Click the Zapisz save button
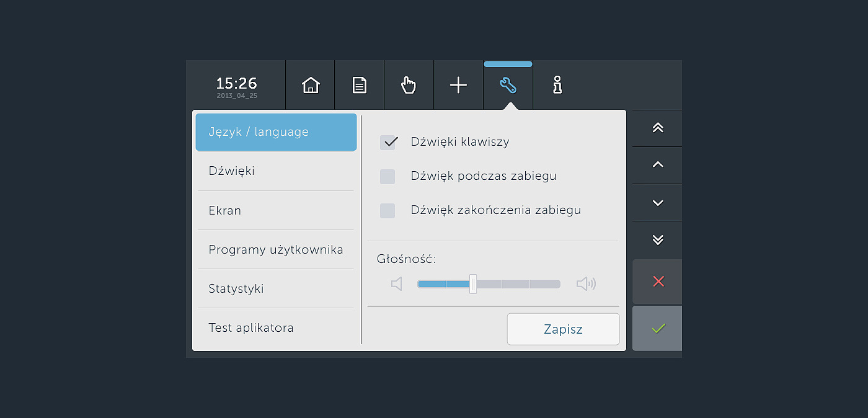Screen dimensions: 868x418 click(563, 329)
